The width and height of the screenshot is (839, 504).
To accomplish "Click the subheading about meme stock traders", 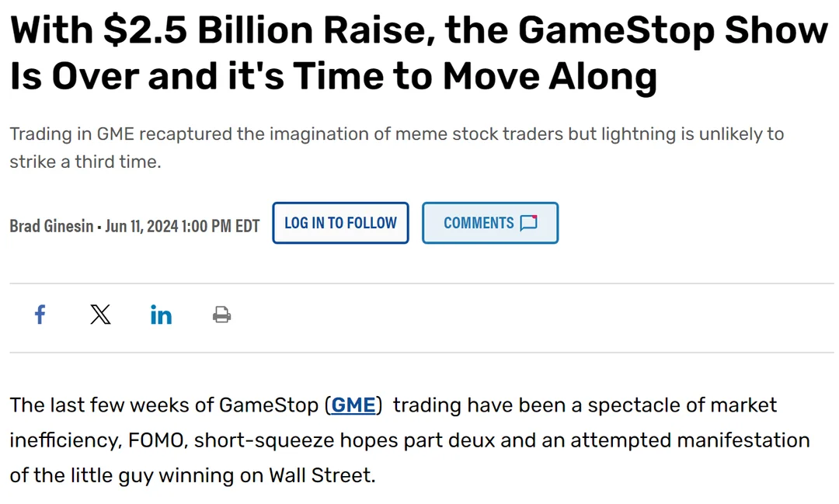I will (x=396, y=148).
